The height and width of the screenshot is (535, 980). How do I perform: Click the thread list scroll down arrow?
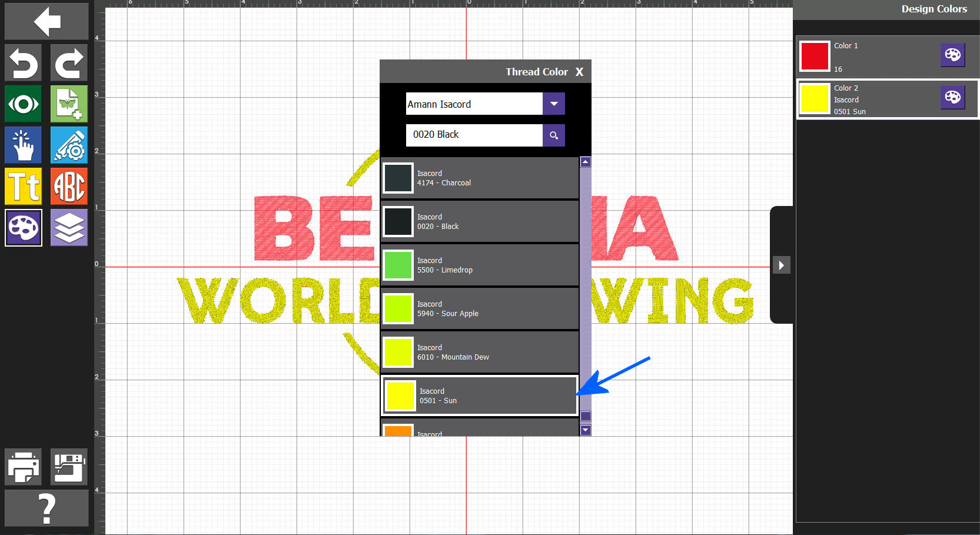coord(586,430)
